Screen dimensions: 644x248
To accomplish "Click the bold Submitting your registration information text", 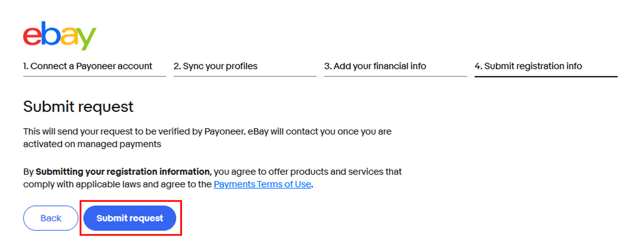I will [123, 172].
